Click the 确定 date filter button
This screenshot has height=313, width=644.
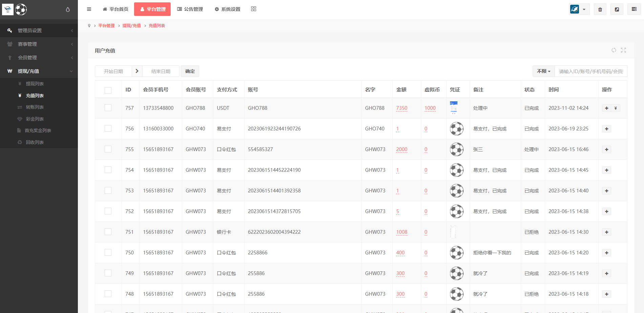point(190,71)
